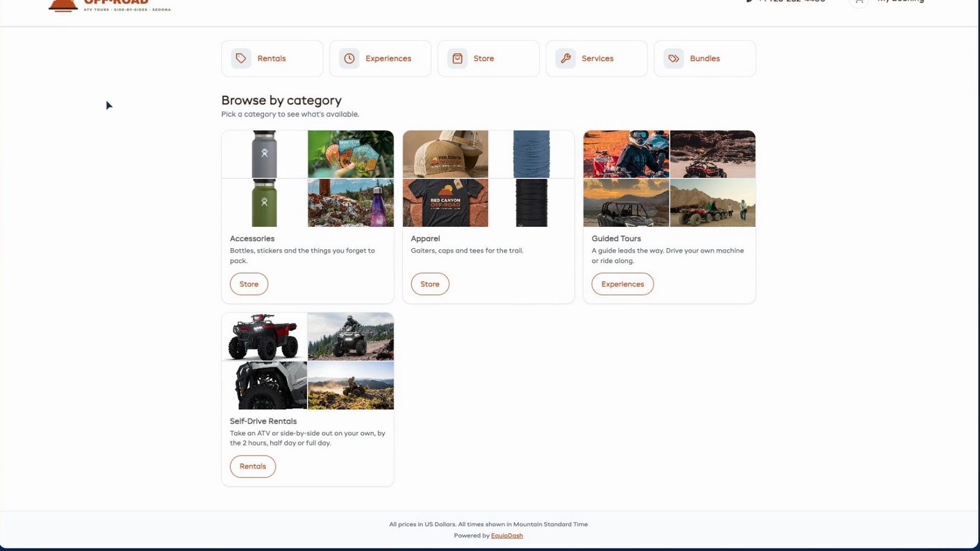Click the "Bottles, stickers and the things" description

tap(302, 256)
